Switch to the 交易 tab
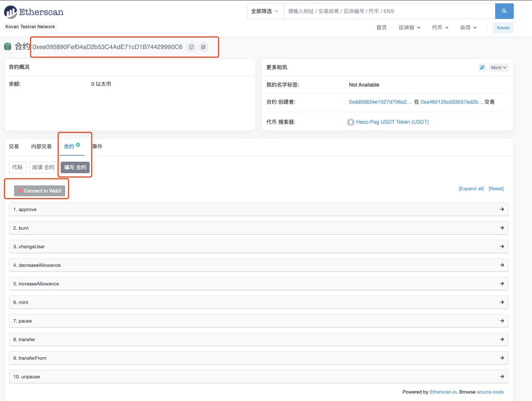Image resolution: width=532 pixels, height=401 pixels. pos(14,146)
